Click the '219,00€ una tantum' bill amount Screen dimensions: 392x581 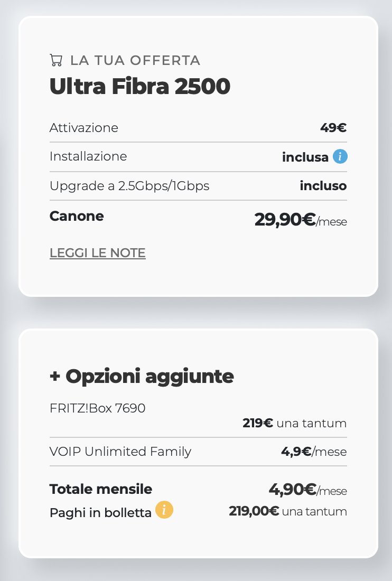[x=288, y=511]
